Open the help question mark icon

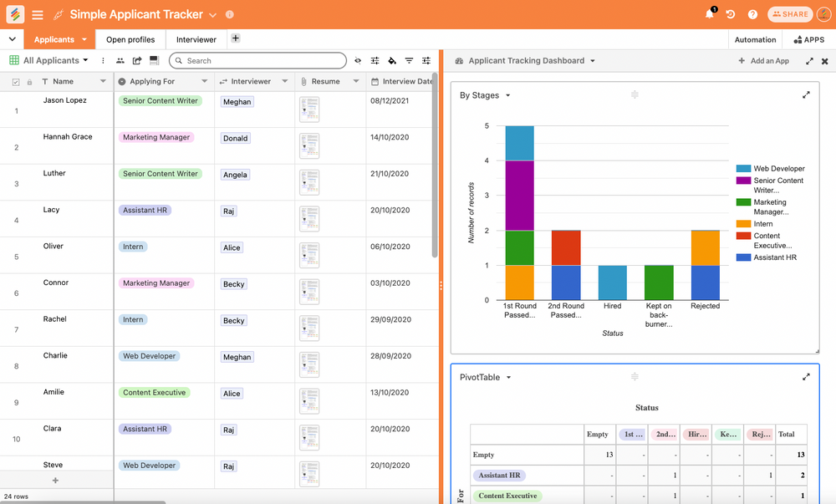[753, 13]
